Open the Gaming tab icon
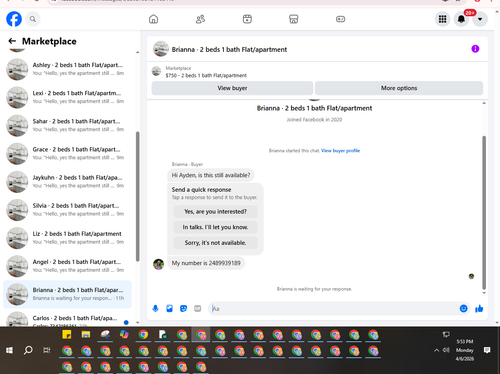Image resolution: width=500 pixels, height=374 pixels. [340, 19]
